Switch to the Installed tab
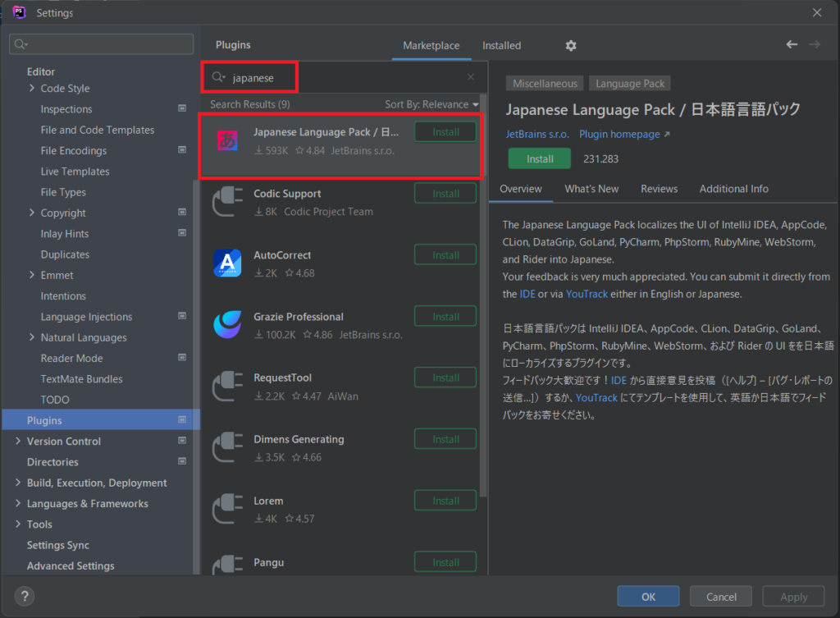The height and width of the screenshot is (618, 840). click(501, 46)
